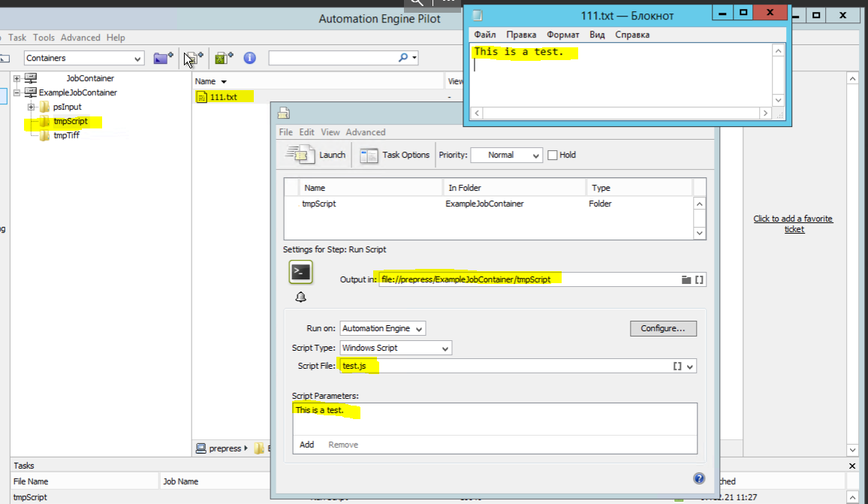Click SmartName brackets icon in Output in field
Screen dimensions: 868x504
[x=699, y=279]
